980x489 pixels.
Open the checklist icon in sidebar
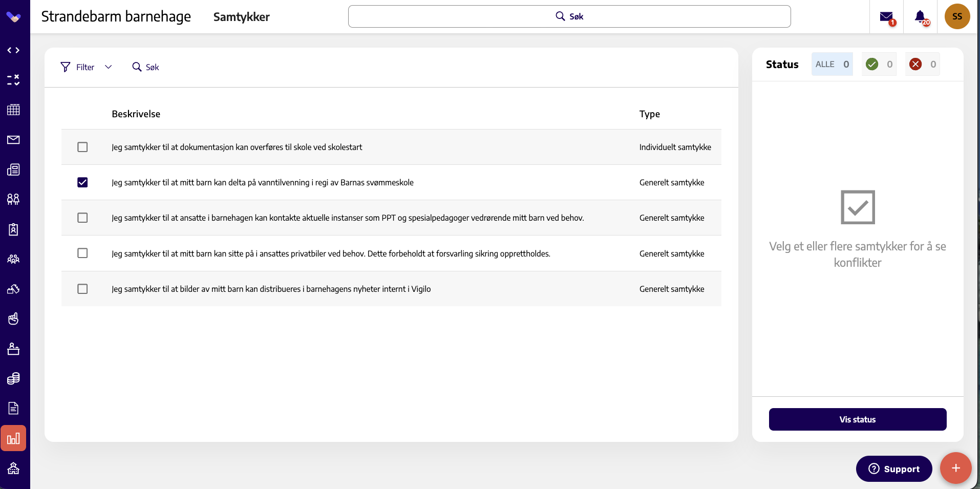click(13, 80)
